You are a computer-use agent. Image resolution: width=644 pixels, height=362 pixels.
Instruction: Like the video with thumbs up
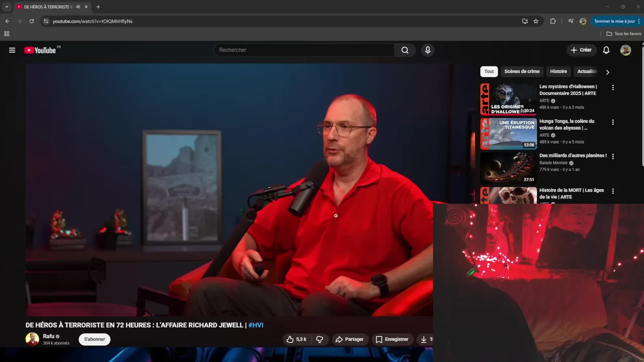(x=296, y=339)
